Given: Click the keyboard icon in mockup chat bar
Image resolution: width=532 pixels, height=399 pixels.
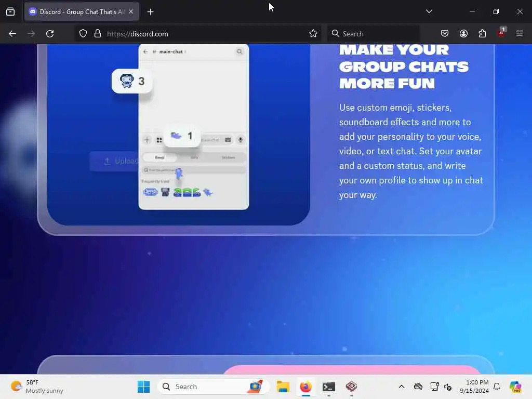Looking at the screenshot, I should click(228, 140).
